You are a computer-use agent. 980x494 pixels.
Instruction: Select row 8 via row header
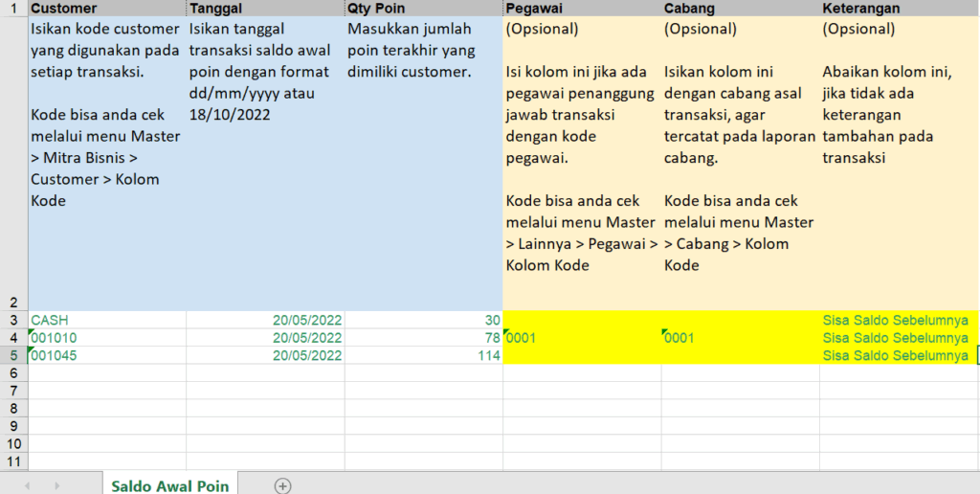tap(13, 409)
